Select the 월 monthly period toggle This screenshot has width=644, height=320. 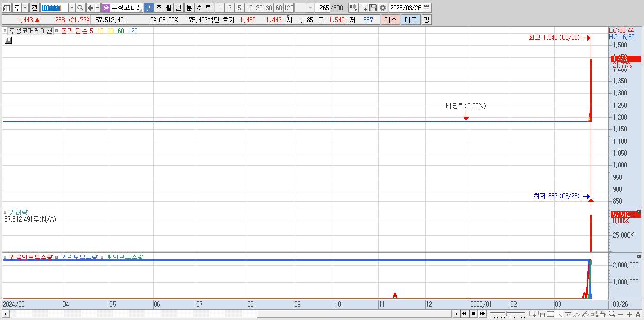tap(168, 8)
